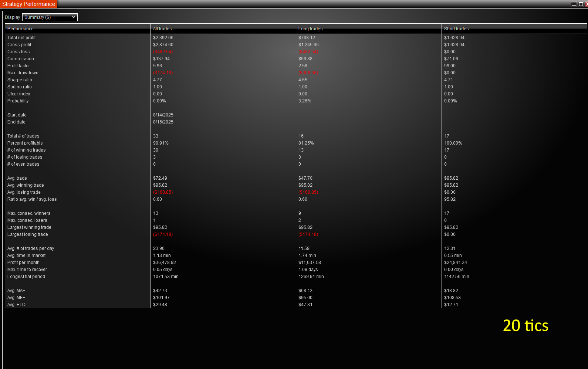Image resolution: width=588 pixels, height=369 pixels.
Task: Select the All trades column header
Action: point(162,29)
